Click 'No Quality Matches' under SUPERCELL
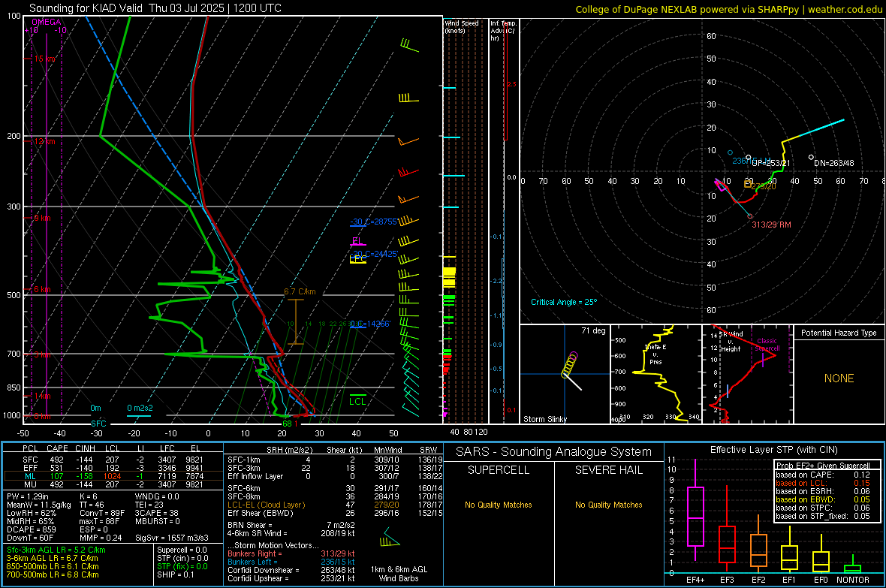The width and height of the screenshot is (886, 588). click(x=499, y=505)
